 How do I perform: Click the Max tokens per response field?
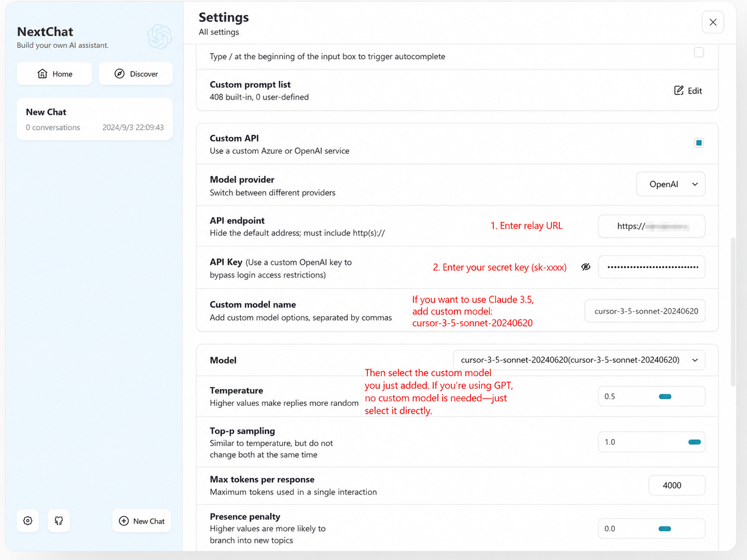click(x=677, y=485)
